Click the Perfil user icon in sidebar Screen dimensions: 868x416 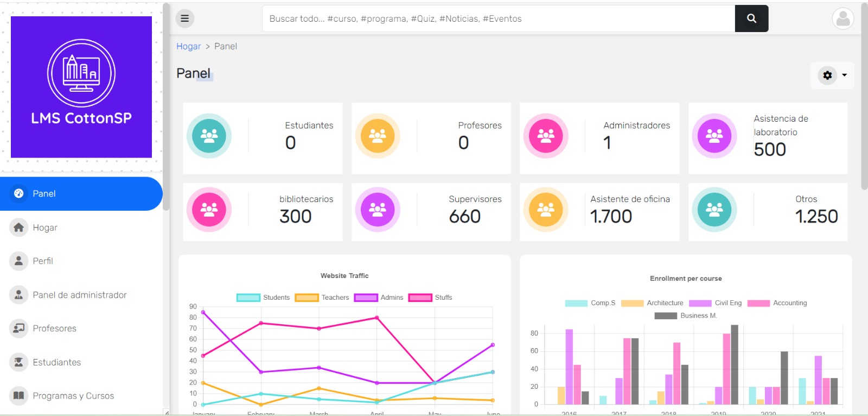tap(18, 261)
